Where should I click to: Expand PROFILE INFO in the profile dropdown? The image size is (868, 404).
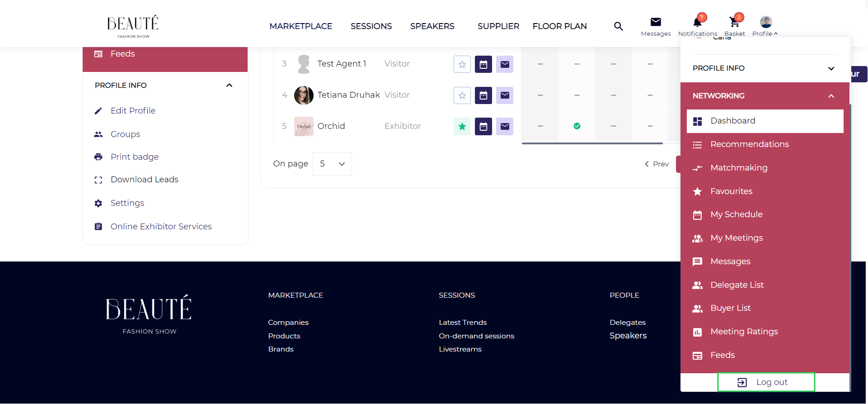[830, 68]
